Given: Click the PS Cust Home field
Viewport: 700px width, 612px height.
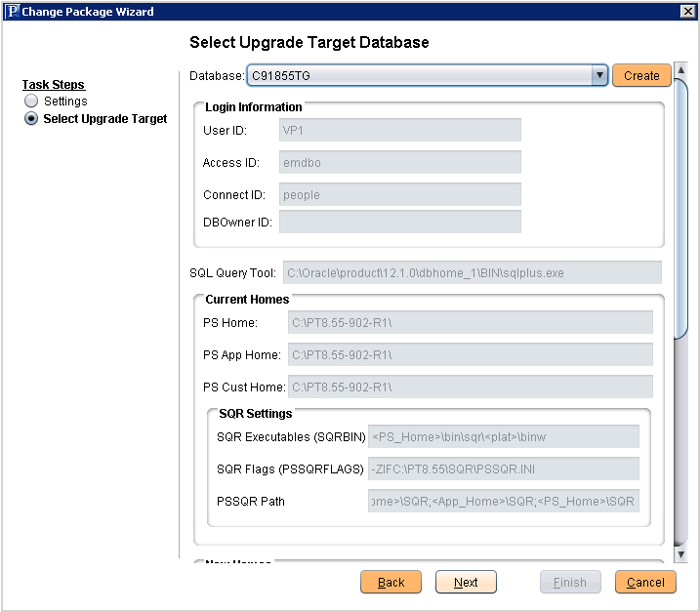Looking at the screenshot, I should (x=470, y=387).
